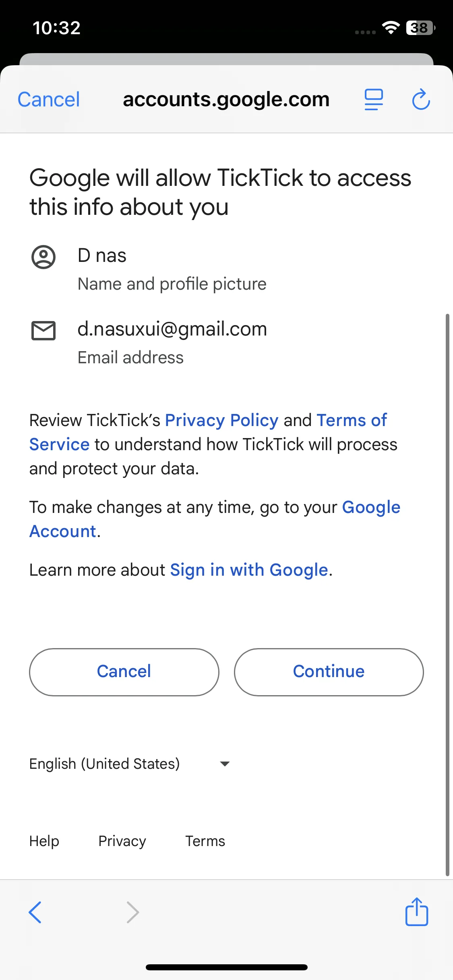Open the Terms footer item
453x980 pixels.
point(205,841)
